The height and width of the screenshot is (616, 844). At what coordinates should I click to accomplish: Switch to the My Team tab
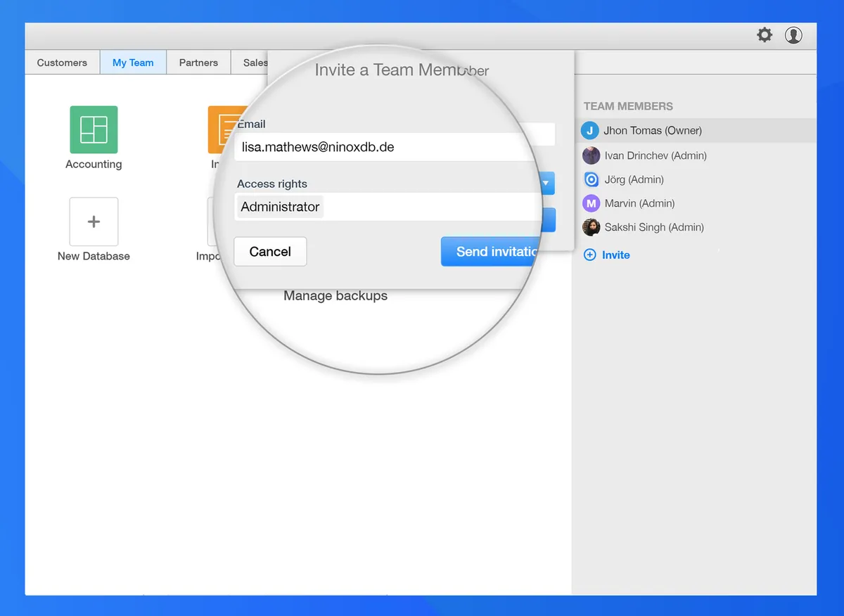(133, 63)
